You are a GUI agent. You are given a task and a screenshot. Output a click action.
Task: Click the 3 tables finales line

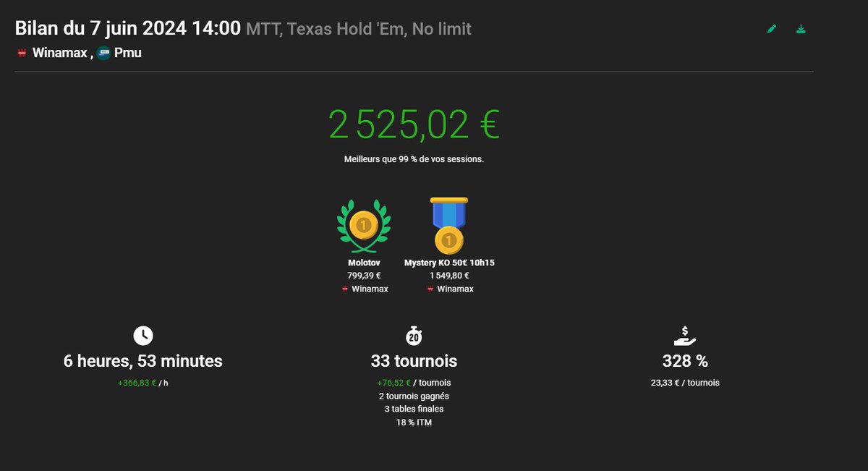click(414, 409)
